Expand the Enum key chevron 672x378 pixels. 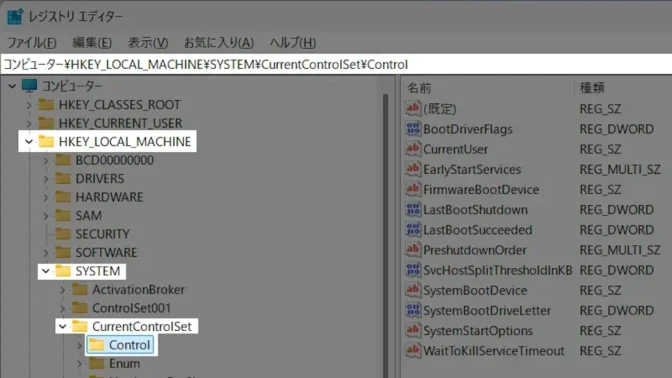click(x=79, y=363)
